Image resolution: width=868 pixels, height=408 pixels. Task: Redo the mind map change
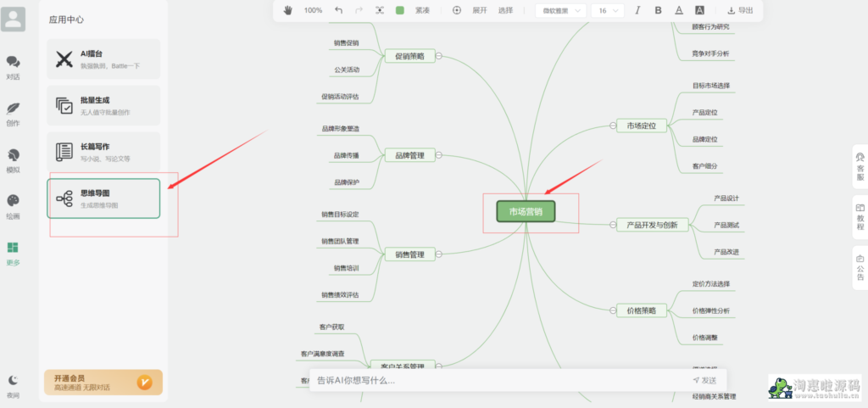[359, 10]
